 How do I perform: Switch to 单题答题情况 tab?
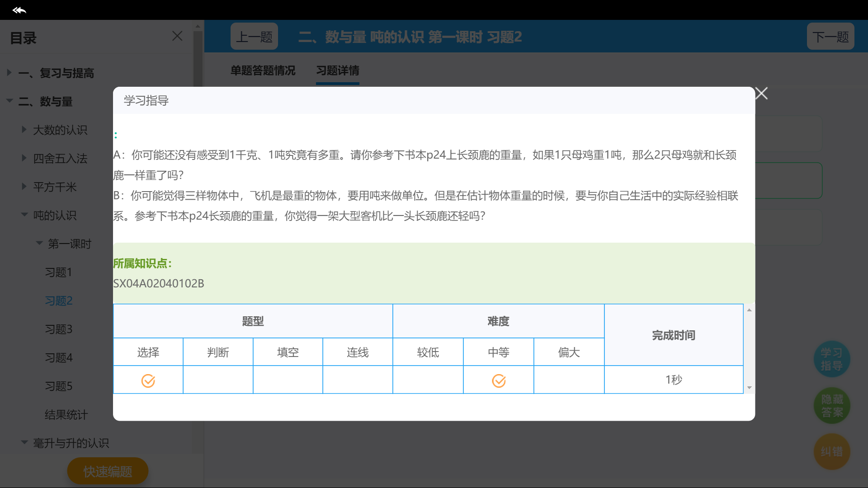[x=263, y=70]
